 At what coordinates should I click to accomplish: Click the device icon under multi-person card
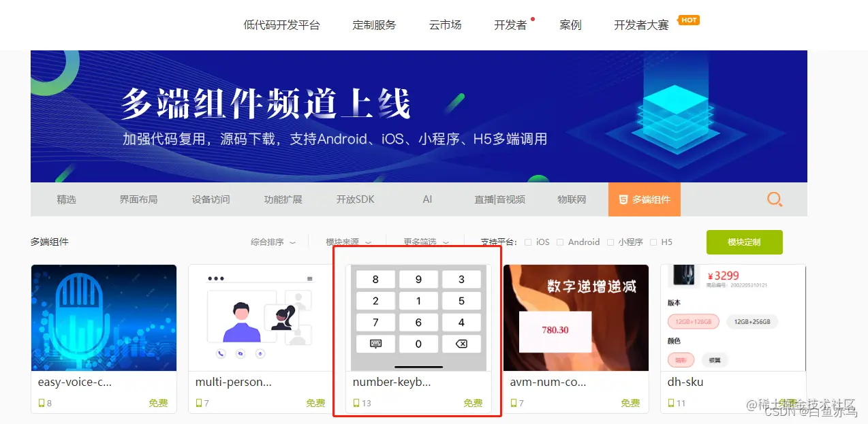click(x=199, y=403)
